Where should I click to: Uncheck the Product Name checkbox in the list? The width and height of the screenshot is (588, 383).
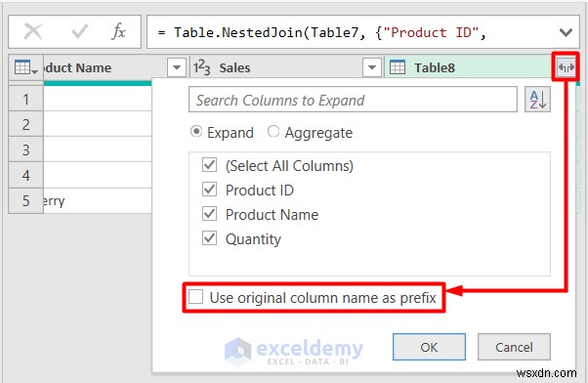coord(209,214)
